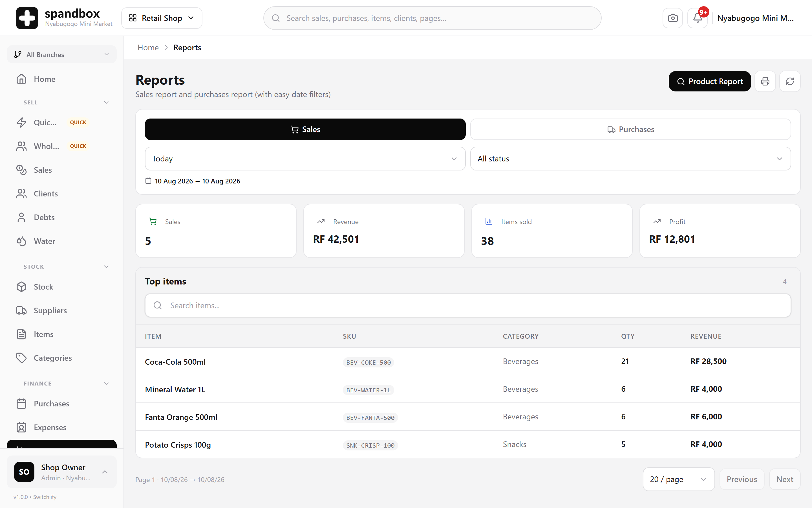812x508 pixels.
Task: Open Expenses in the sidebar menu
Action: point(62,427)
